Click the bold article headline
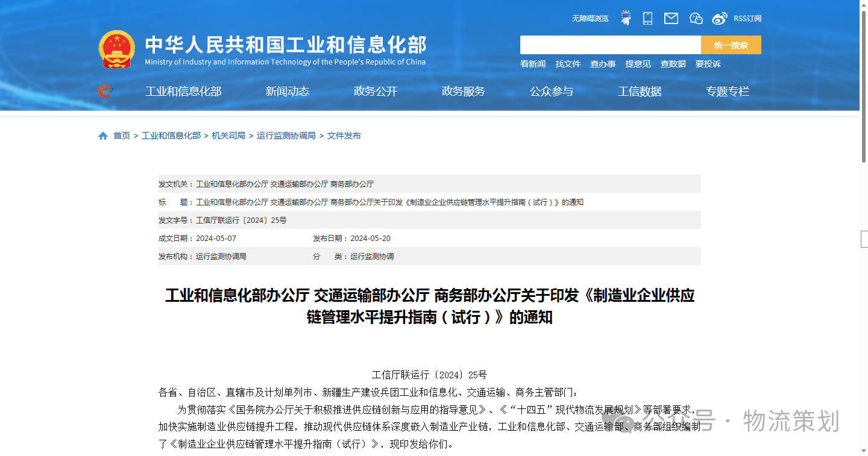 pos(430,306)
